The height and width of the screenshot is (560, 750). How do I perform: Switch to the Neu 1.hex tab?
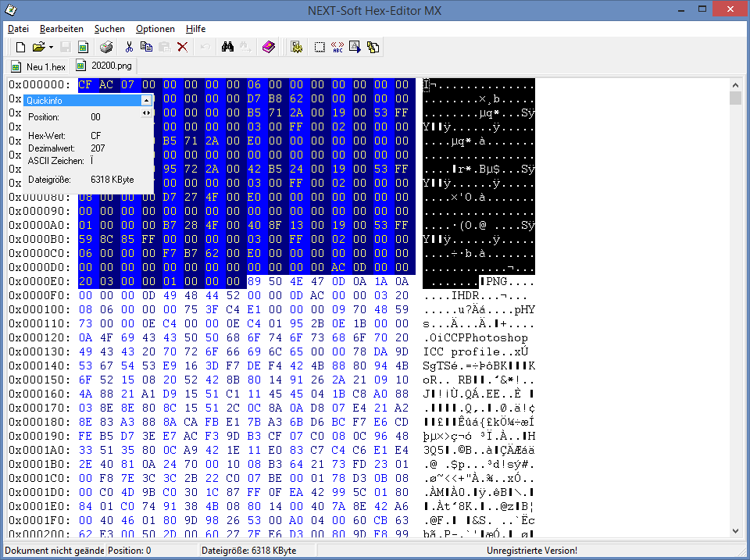click(x=38, y=66)
